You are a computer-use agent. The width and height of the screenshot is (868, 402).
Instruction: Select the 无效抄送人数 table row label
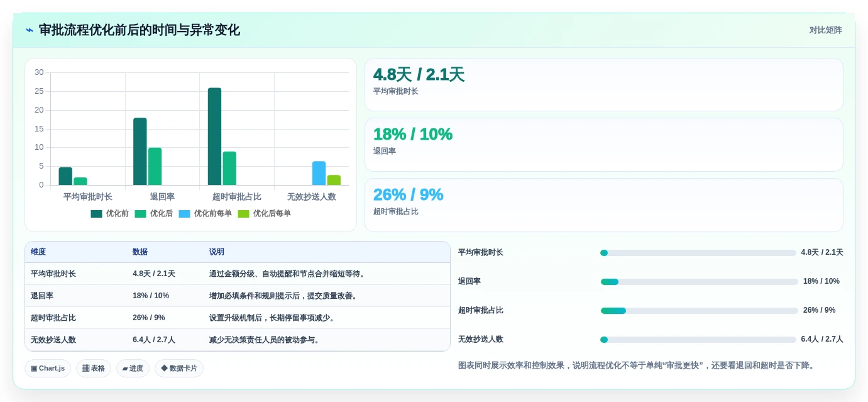pos(53,340)
